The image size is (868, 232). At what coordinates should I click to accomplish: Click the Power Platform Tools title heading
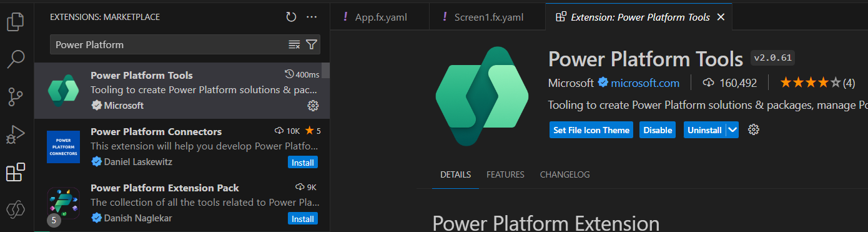(646, 59)
